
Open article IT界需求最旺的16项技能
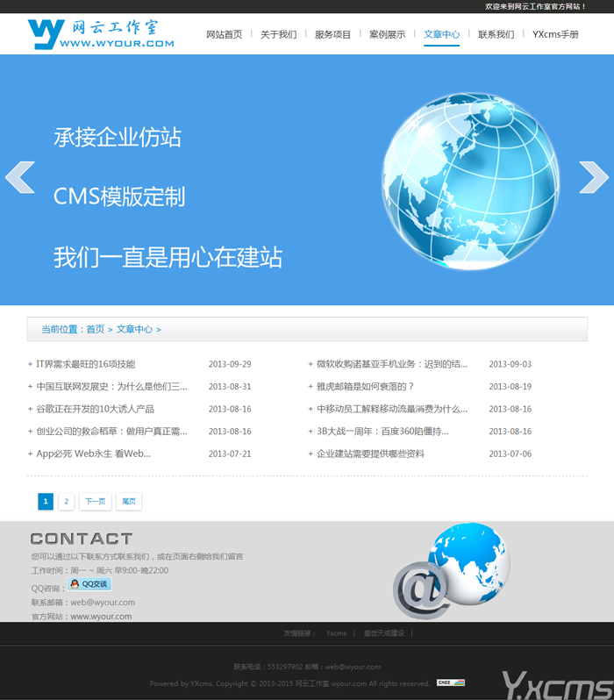(86, 364)
